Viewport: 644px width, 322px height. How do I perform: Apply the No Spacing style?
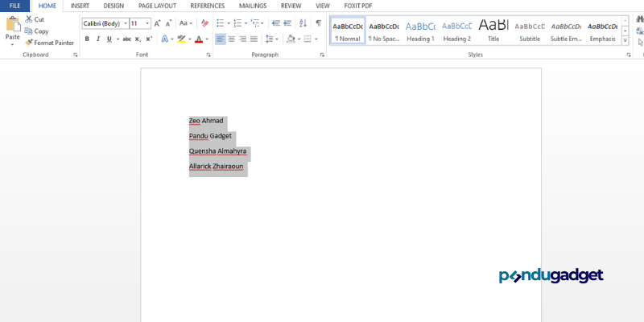pyautogui.click(x=384, y=31)
